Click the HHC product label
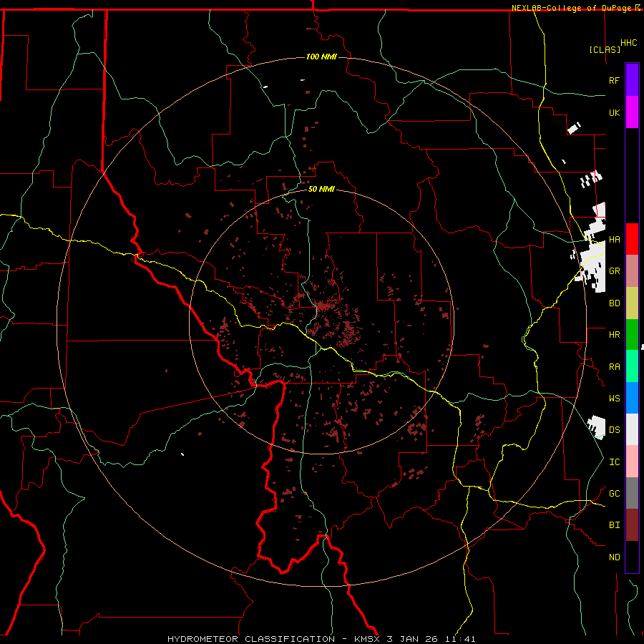The width and height of the screenshot is (644, 644). 628,43
